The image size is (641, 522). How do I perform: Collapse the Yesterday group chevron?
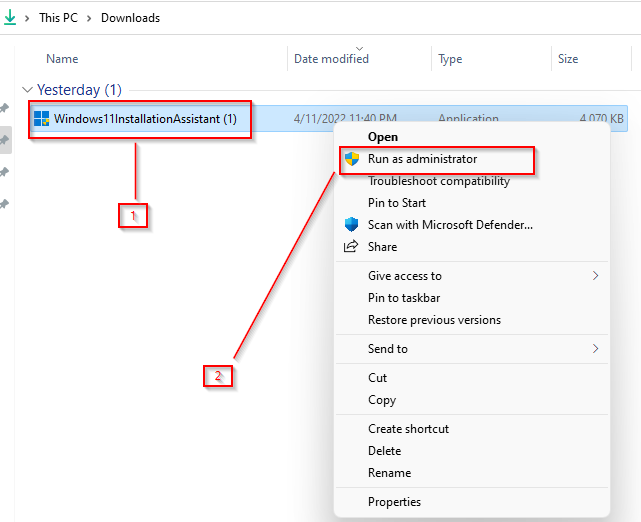coord(27,90)
